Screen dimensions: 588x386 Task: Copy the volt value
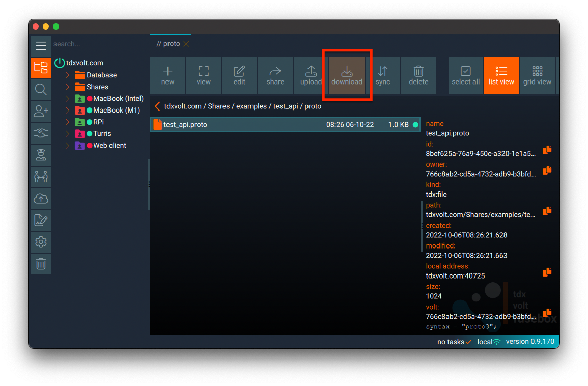547,313
